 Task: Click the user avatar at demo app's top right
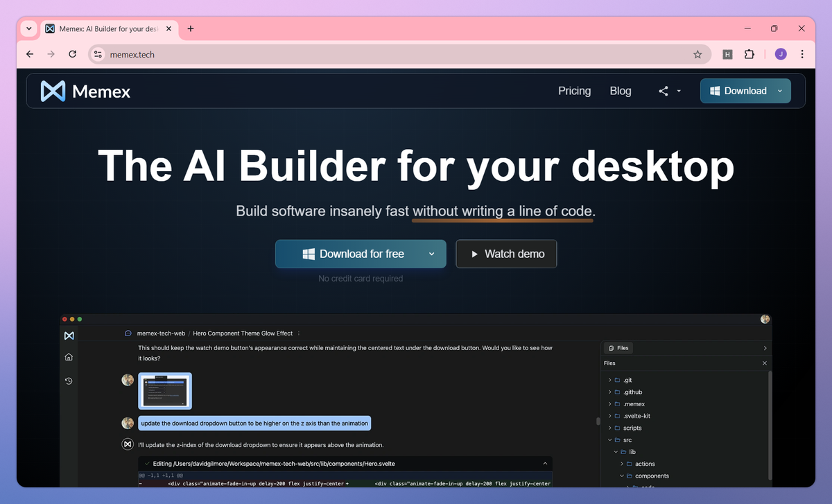pos(765,319)
